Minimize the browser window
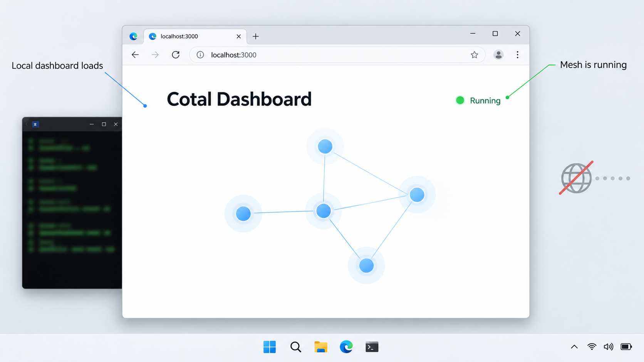Image resolution: width=644 pixels, height=362 pixels. 473,33
